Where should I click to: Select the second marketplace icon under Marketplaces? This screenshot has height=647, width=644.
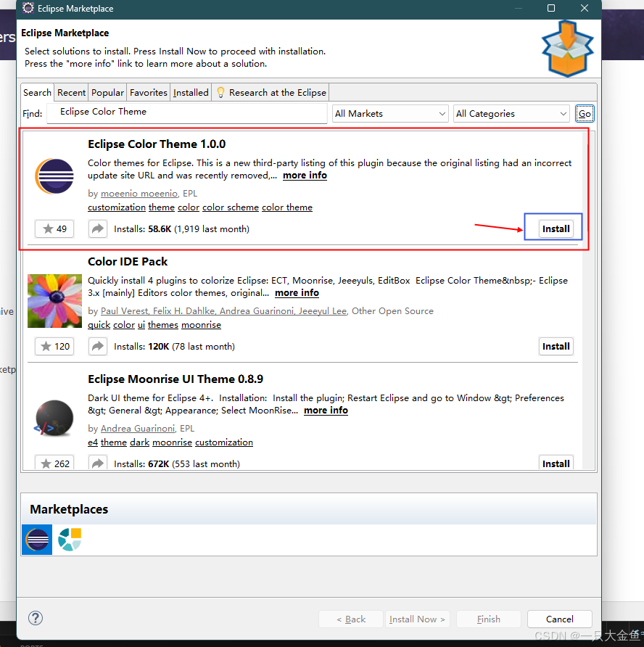point(70,540)
